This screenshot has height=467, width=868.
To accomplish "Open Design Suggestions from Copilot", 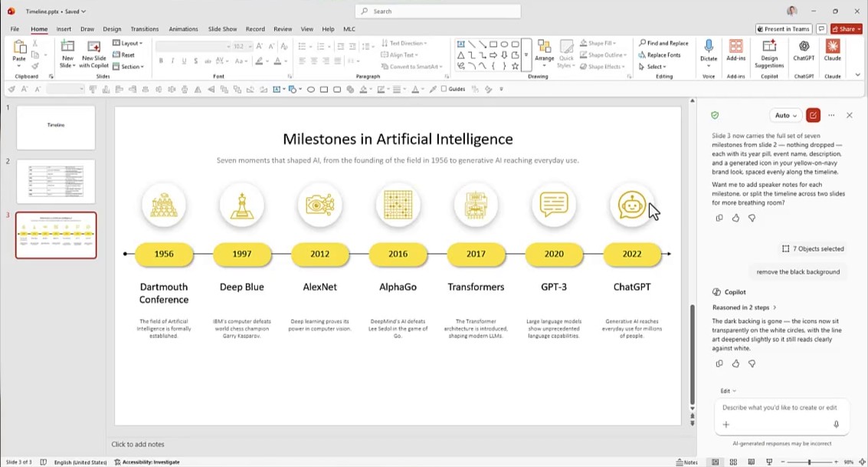I will 769,47.
